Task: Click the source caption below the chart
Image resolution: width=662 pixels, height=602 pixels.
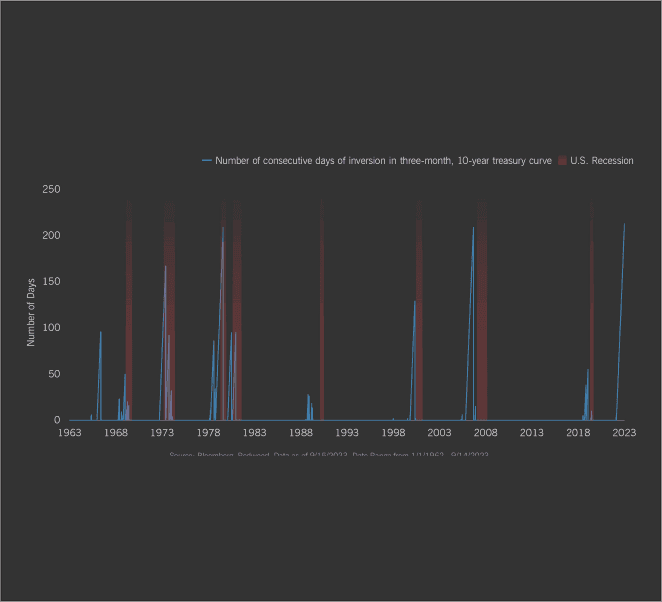Action: coord(329,455)
